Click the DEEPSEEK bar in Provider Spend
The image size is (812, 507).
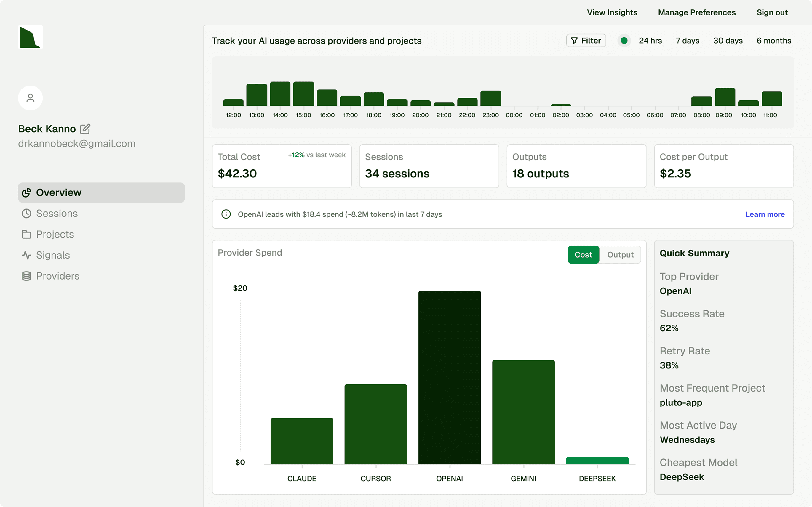(597, 461)
